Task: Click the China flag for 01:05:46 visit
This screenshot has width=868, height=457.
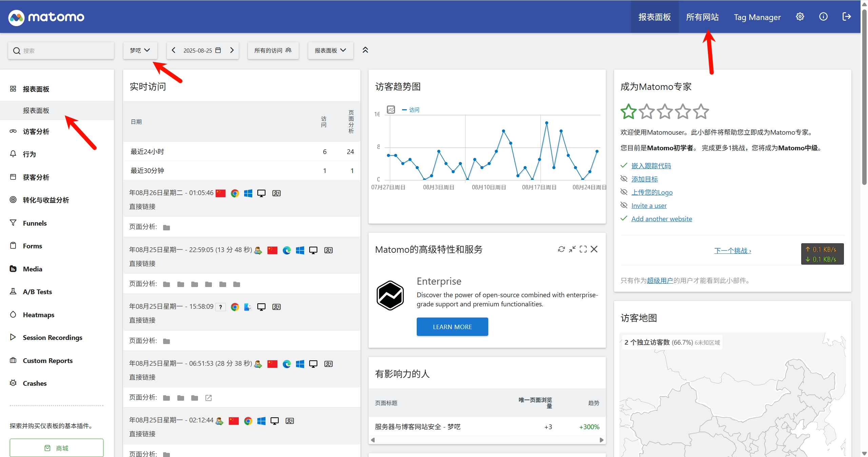Action: (x=220, y=193)
